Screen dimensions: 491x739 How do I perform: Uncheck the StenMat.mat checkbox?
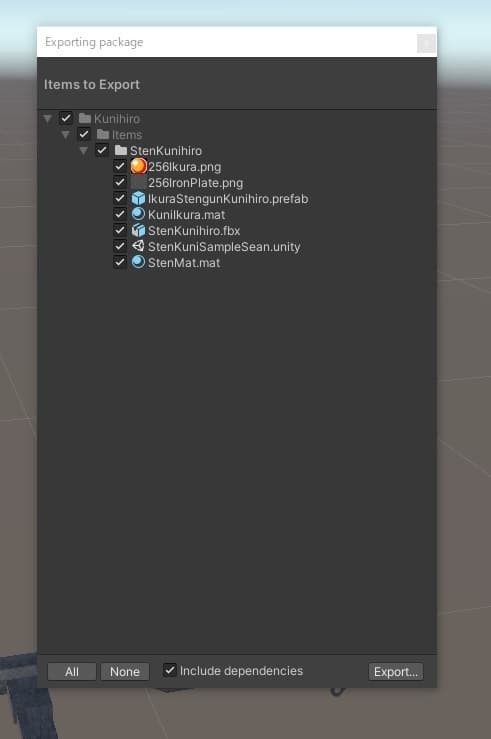[120, 262]
